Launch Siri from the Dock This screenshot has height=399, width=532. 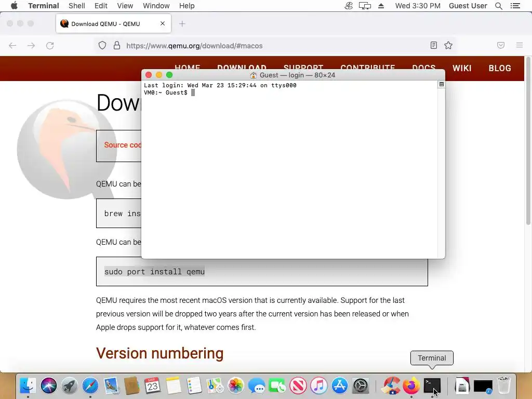49,386
